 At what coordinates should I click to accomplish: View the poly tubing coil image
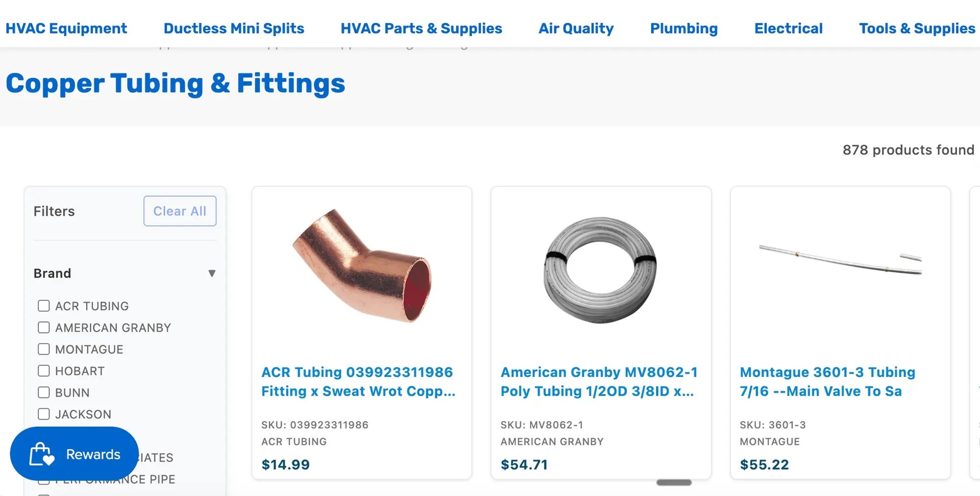(600, 270)
